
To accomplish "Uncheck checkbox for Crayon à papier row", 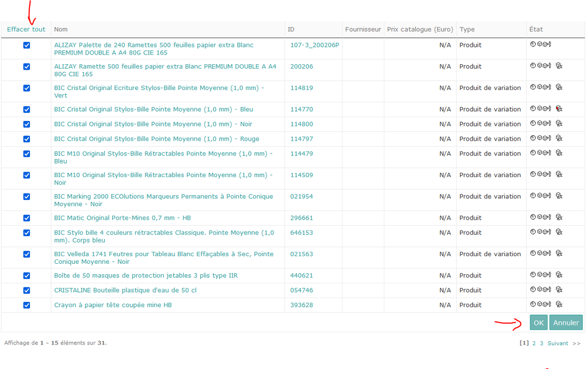I will point(27,305).
